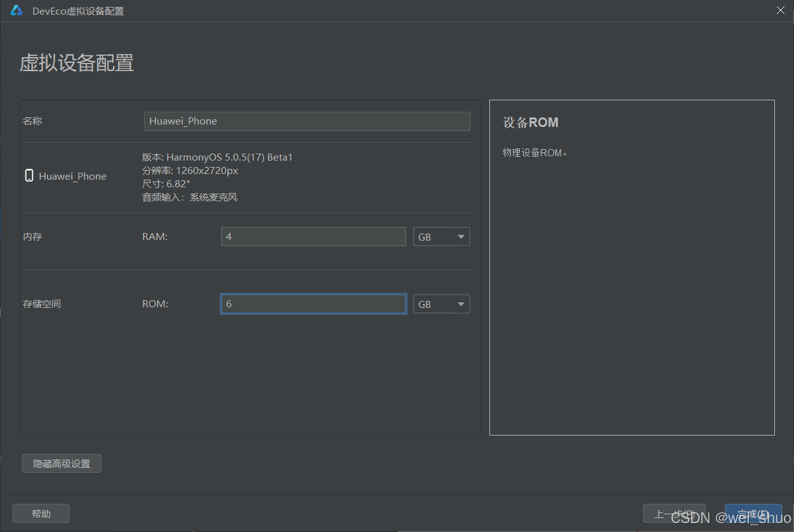The image size is (794, 532).
Task: Click the 完成 button
Action: tap(753, 514)
